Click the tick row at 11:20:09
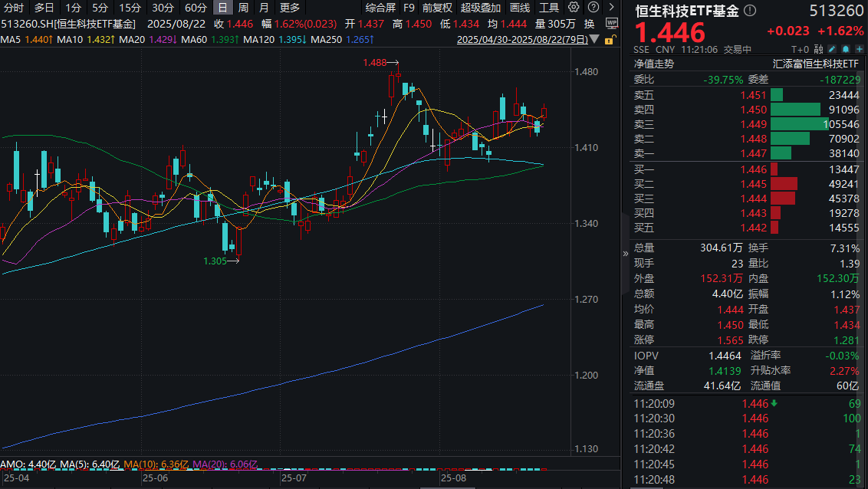The image size is (868, 489). (746, 404)
